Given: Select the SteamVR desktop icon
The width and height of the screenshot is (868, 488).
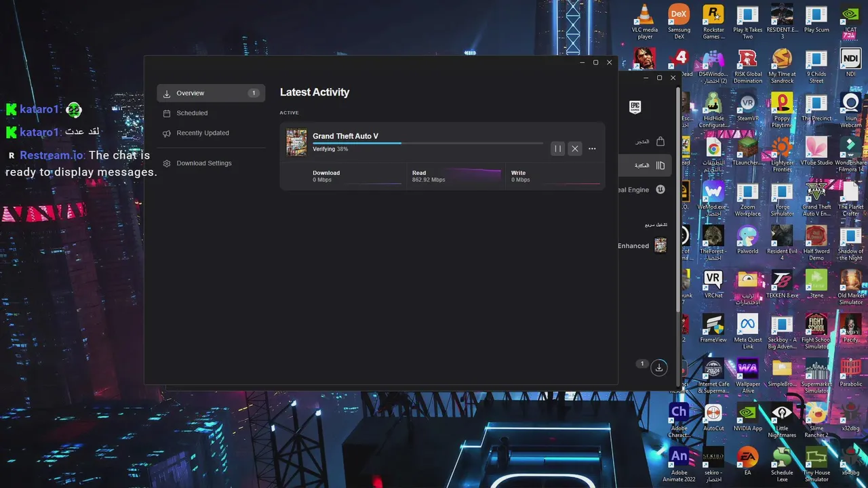Looking at the screenshot, I should [747, 107].
